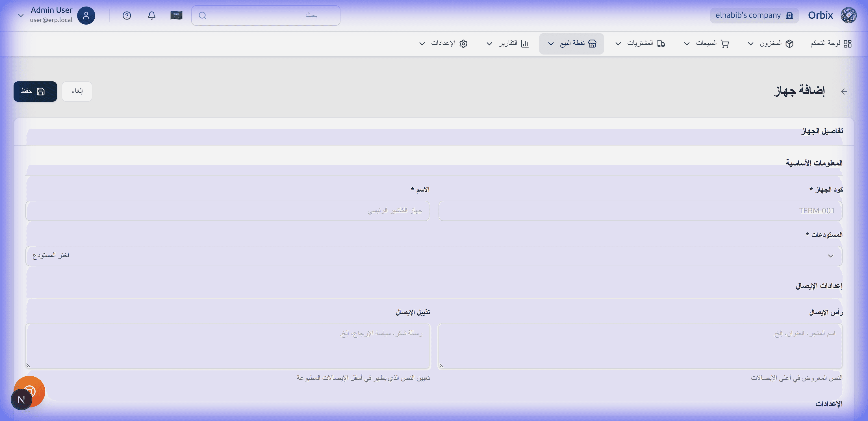Cancel the form with إلغاء

(77, 91)
